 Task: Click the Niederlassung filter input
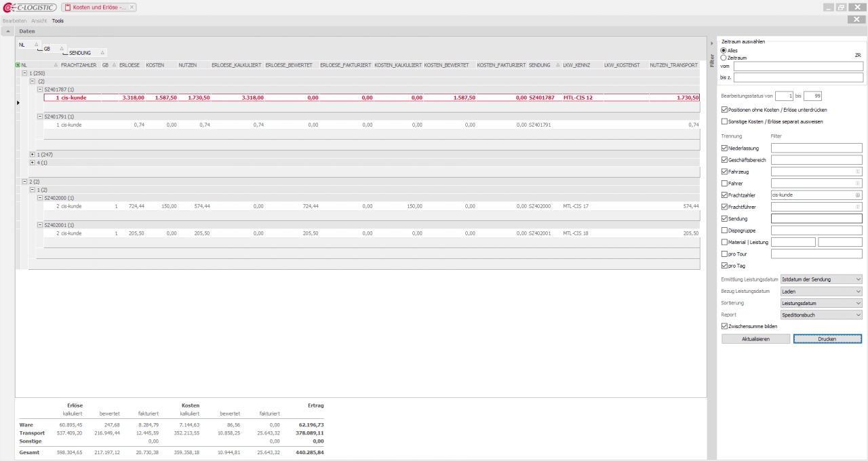pos(816,148)
